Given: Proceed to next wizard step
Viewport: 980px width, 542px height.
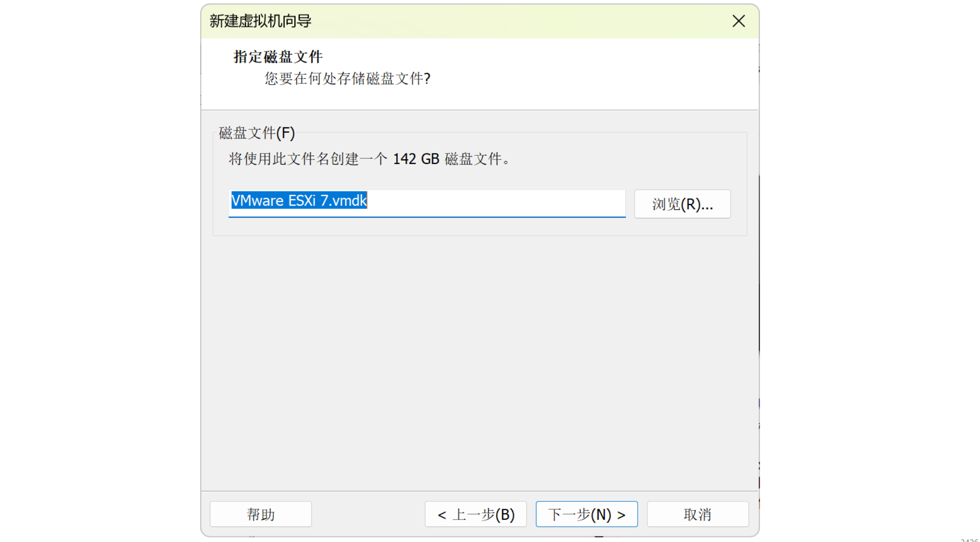Looking at the screenshot, I should [586, 514].
